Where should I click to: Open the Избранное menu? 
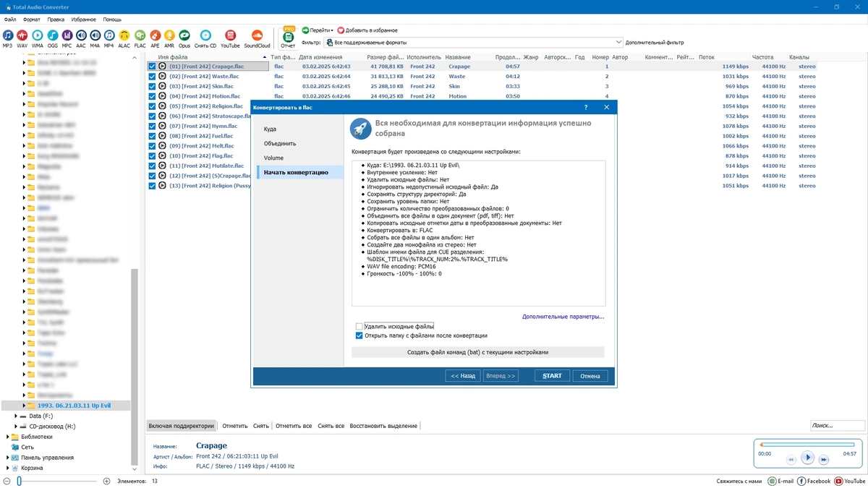(x=84, y=20)
